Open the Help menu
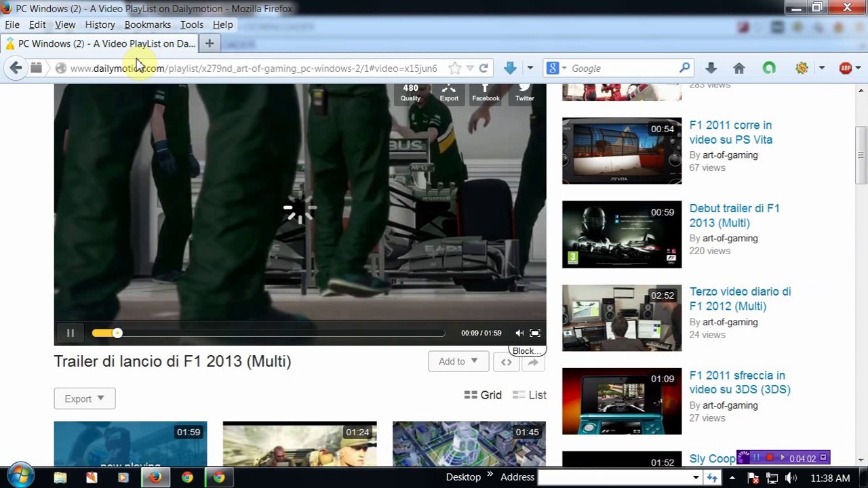The image size is (868, 488). point(222,24)
